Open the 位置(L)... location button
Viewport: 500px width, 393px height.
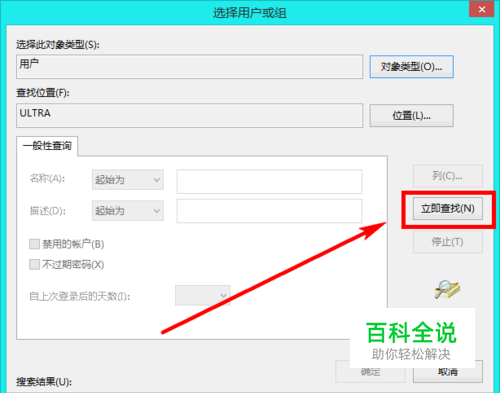point(411,116)
